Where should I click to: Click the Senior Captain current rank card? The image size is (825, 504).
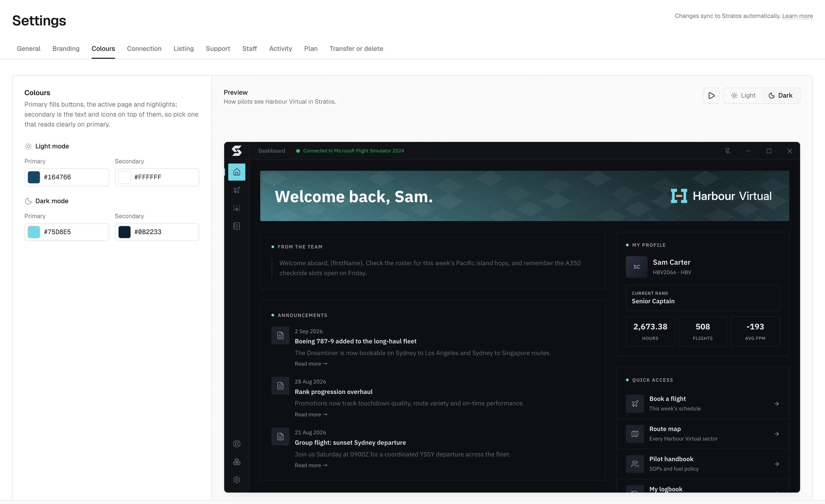(x=703, y=298)
